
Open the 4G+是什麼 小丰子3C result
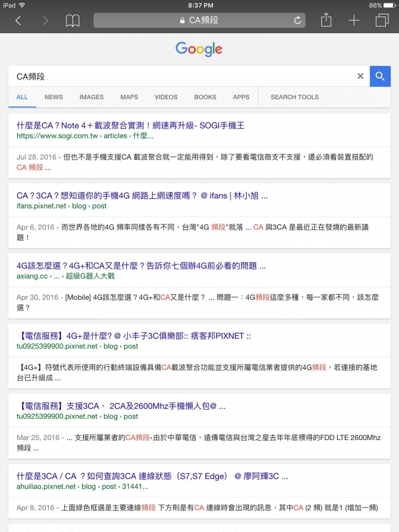point(134,336)
